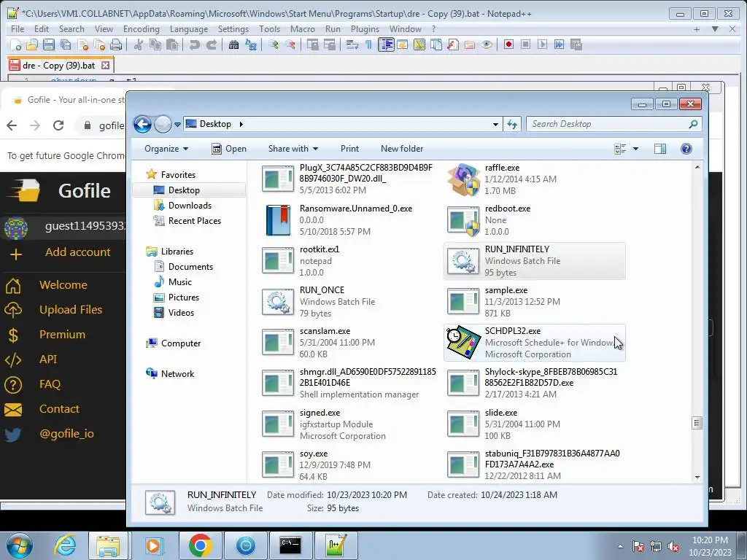This screenshot has height=560, width=747.
Task: Toggle the indent guide icon in Notepad++
Action: click(x=386, y=44)
